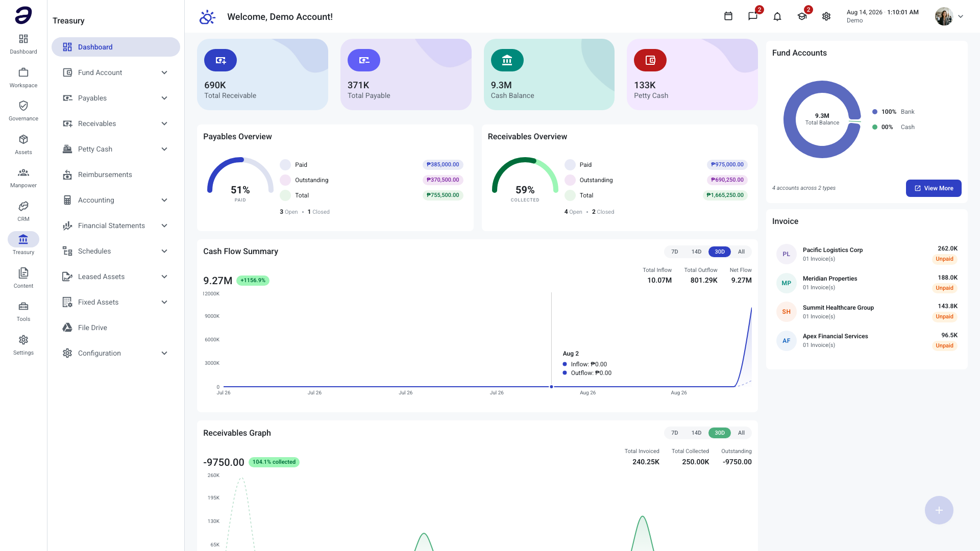Select the Treasury bank icon
The height and width of the screenshot is (551, 980).
click(23, 239)
